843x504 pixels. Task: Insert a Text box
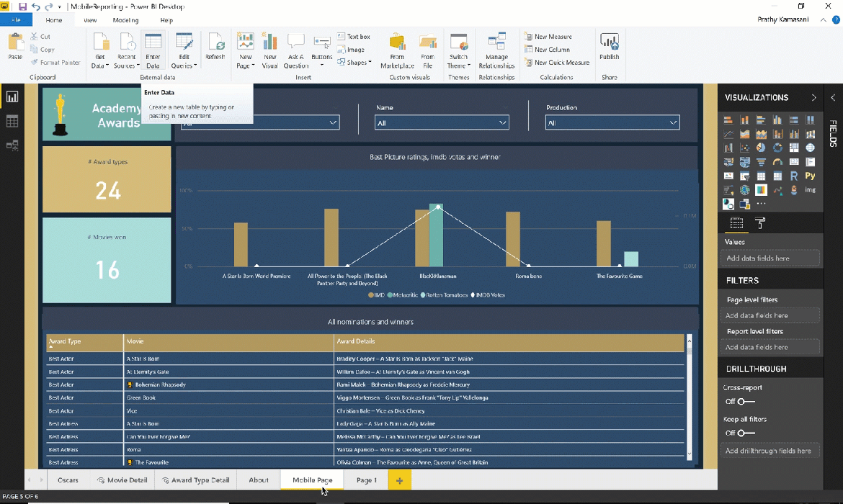point(354,37)
